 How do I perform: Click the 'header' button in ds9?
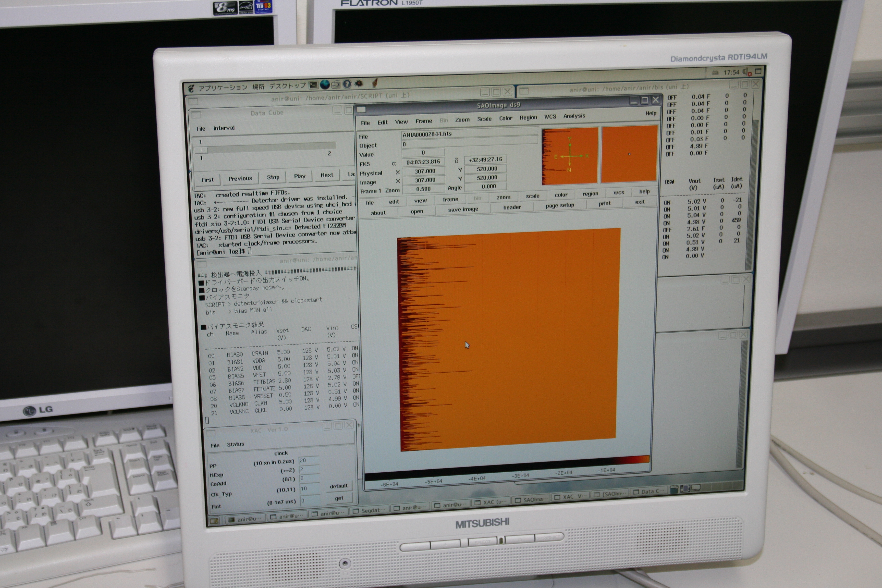[x=512, y=207]
